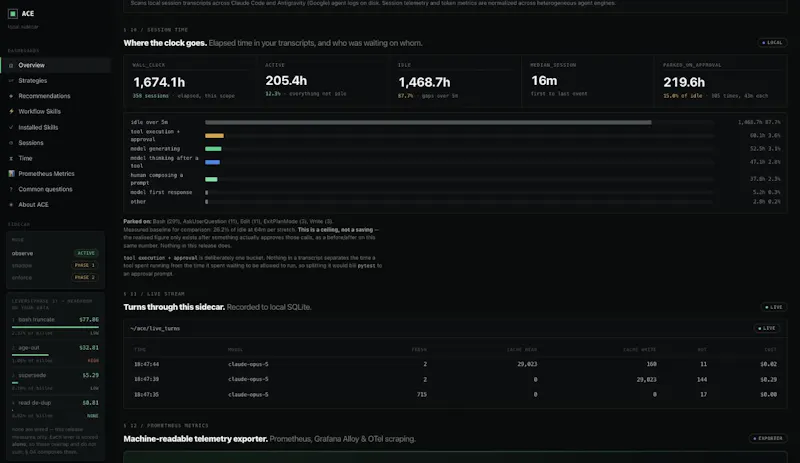Click the 16m median session value
Screen dimensions: 800x463
pyautogui.click(x=544, y=81)
